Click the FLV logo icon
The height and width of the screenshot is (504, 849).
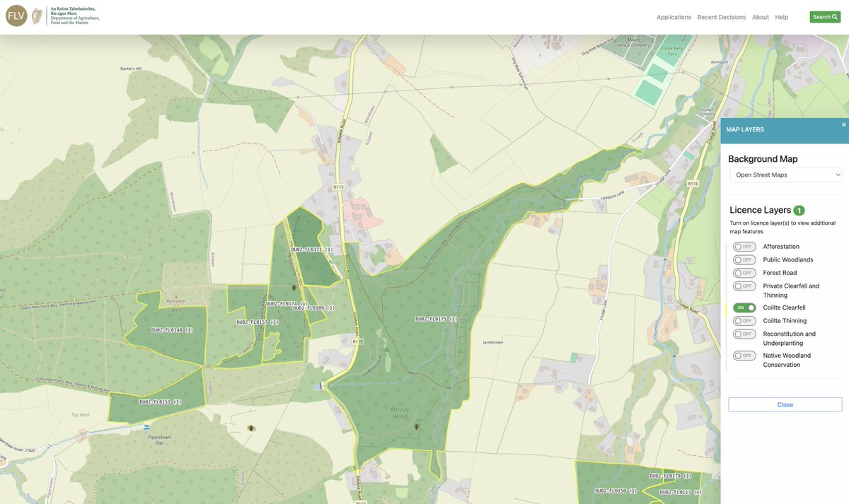tap(16, 16)
